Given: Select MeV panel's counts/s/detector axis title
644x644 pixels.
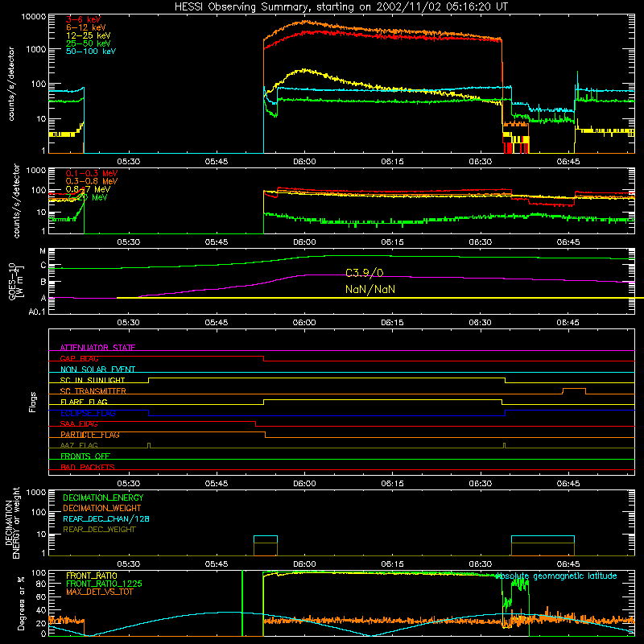Looking at the screenshot, I should pyautogui.click(x=16, y=200).
